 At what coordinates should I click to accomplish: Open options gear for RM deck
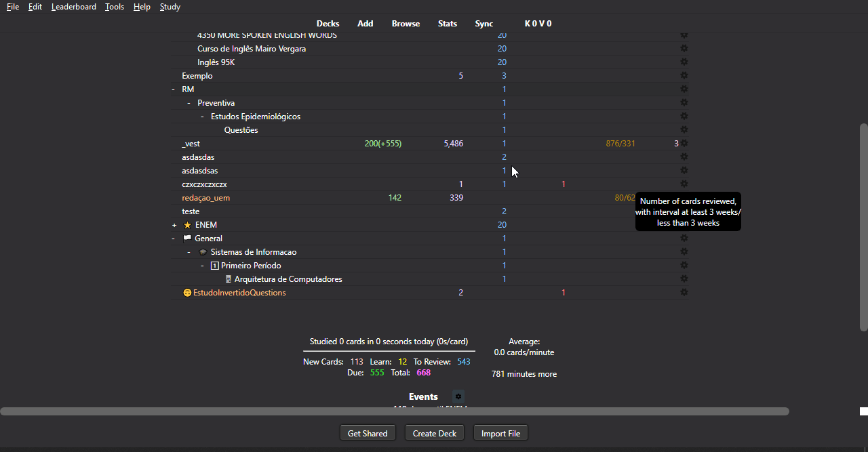tap(684, 89)
